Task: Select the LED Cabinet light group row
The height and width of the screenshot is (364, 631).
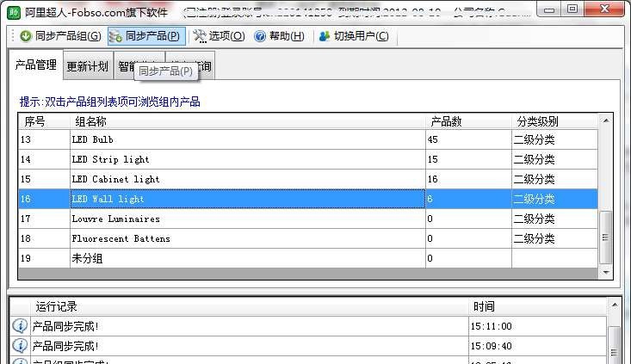Action: pyautogui.click(x=308, y=179)
